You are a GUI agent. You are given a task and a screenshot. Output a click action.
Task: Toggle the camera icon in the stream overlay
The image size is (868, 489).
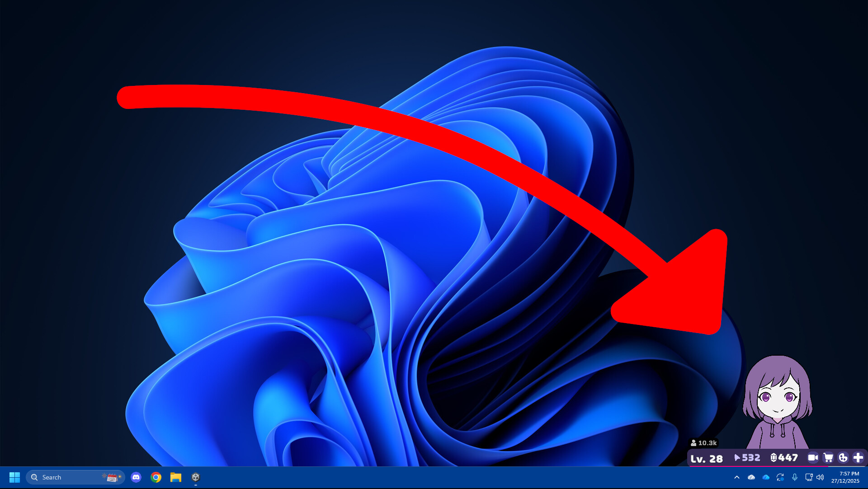click(813, 458)
